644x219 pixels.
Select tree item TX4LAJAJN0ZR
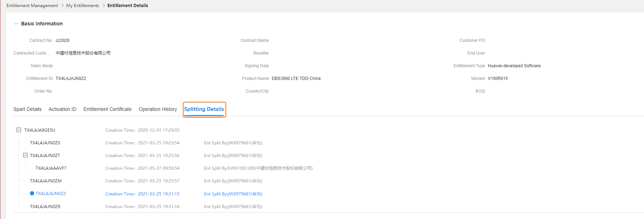point(45,207)
